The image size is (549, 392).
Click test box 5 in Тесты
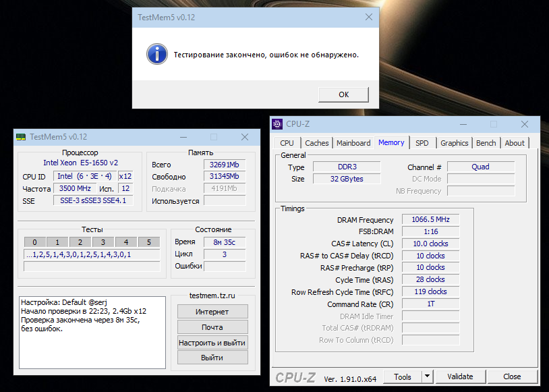click(149, 242)
